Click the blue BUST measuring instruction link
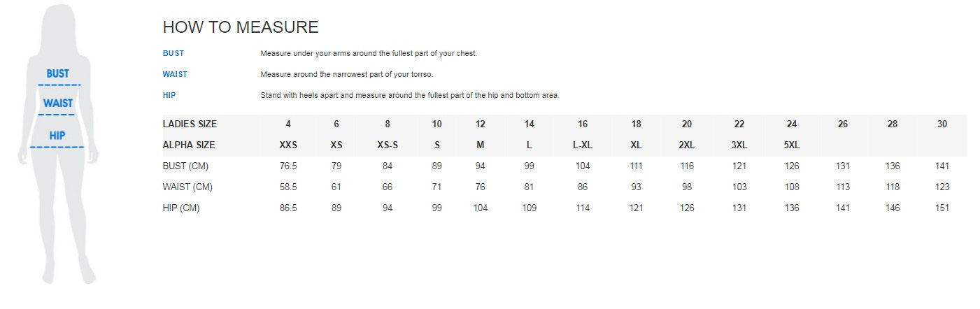 coord(173,53)
